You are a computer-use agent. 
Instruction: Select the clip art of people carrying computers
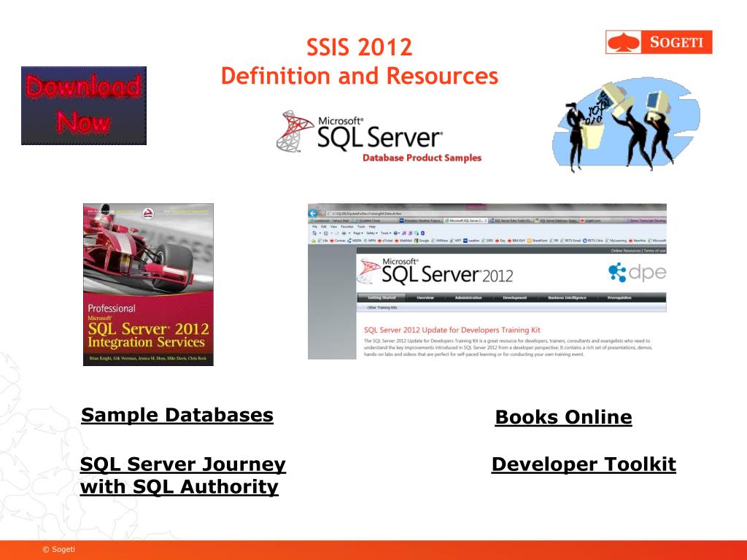click(626, 125)
